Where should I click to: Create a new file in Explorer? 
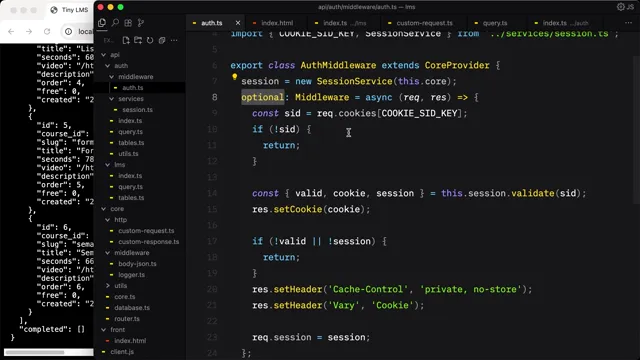coord(126,40)
